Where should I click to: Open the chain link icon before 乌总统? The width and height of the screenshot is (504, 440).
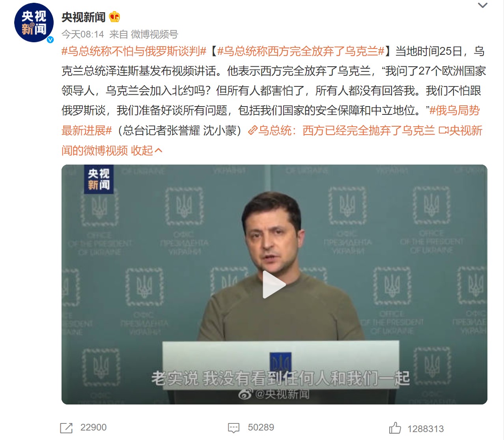tap(253, 131)
